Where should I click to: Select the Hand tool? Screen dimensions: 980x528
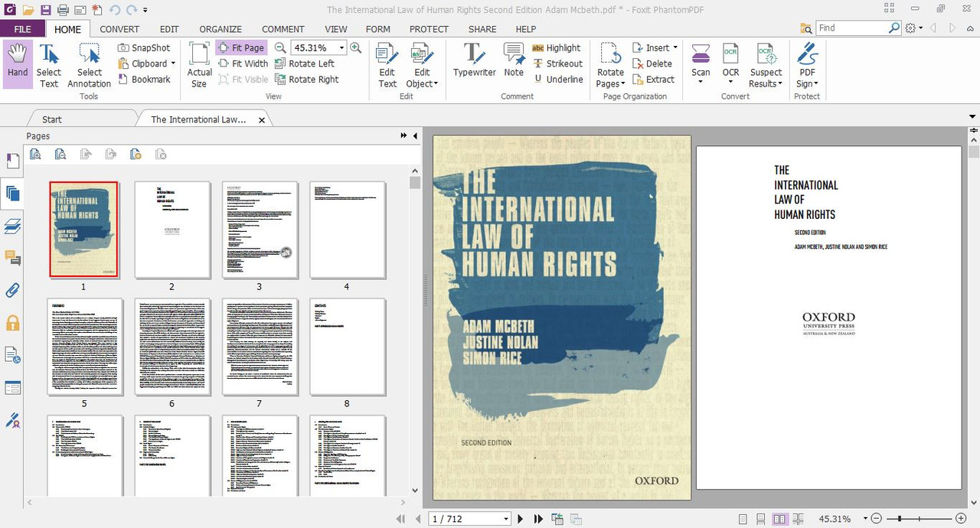[x=18, y=65]
